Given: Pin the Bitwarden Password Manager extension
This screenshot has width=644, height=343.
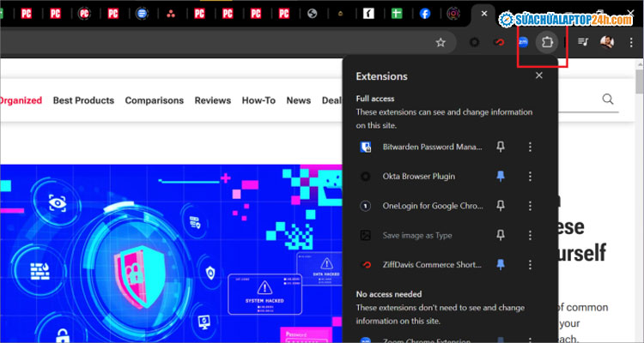Looking at the screenshot, I should pyautogui.click(x=501, y=147).
